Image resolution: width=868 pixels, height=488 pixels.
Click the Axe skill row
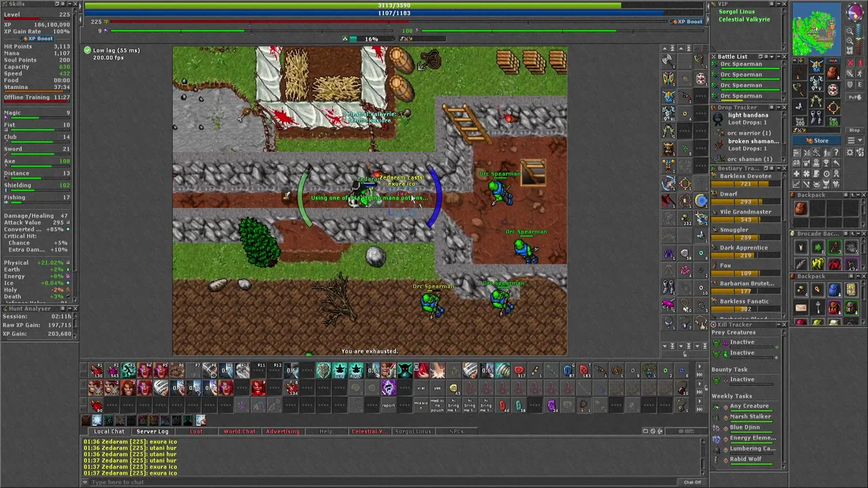click(x=37, y=163)
